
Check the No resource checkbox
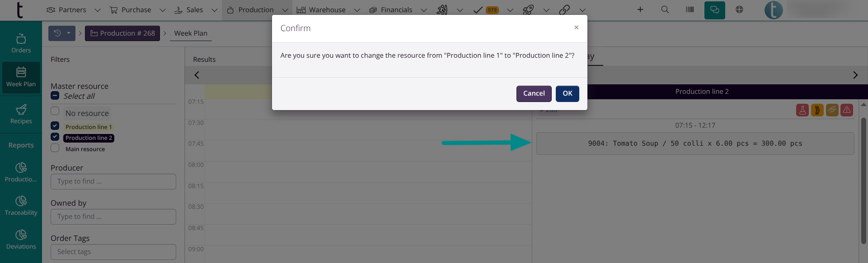pyautogui.click(x=55, y=111)
